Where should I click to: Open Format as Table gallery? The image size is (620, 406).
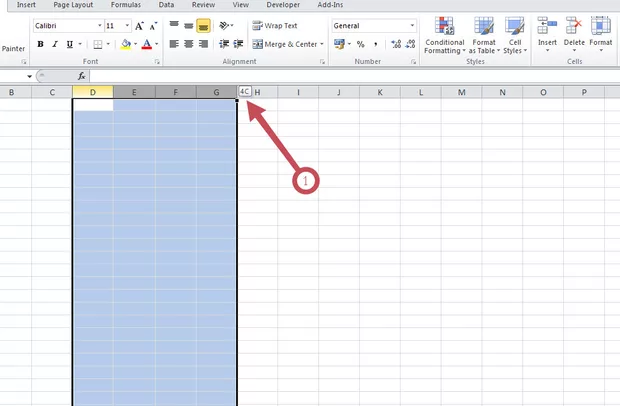[484, 36]
